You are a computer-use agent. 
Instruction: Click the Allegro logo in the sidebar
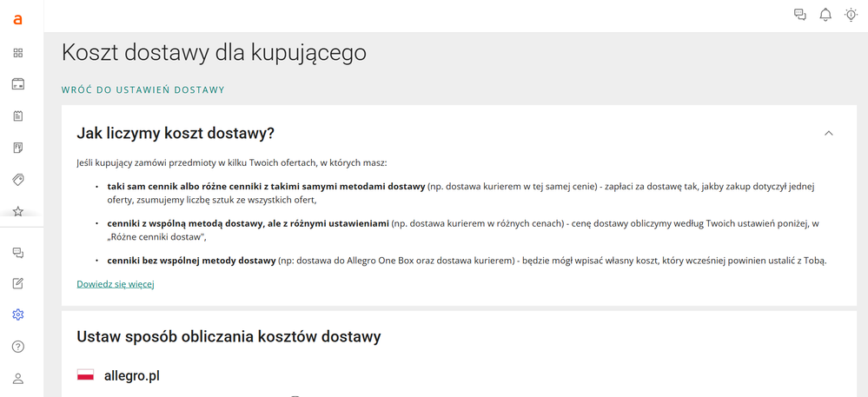tap(18, 20)
